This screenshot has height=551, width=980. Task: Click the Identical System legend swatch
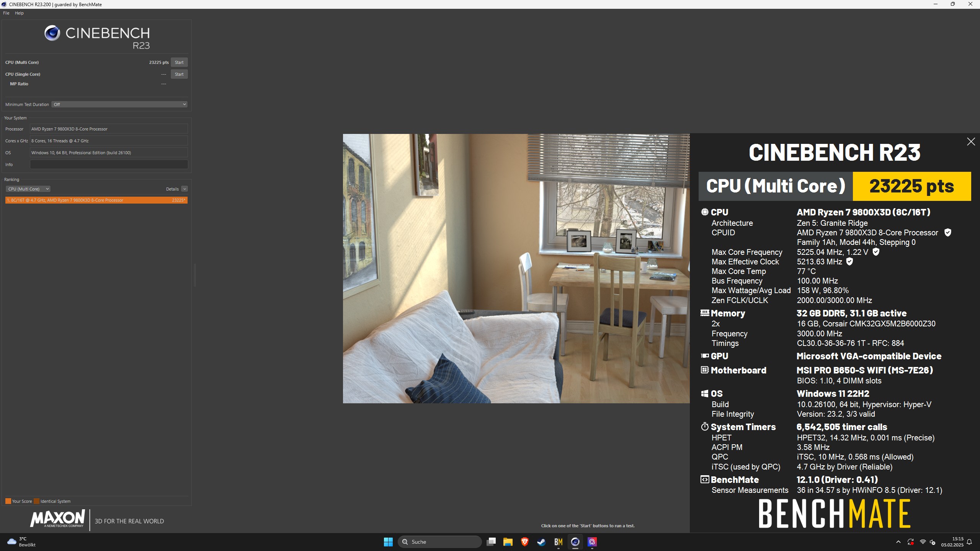coord(36,501)
